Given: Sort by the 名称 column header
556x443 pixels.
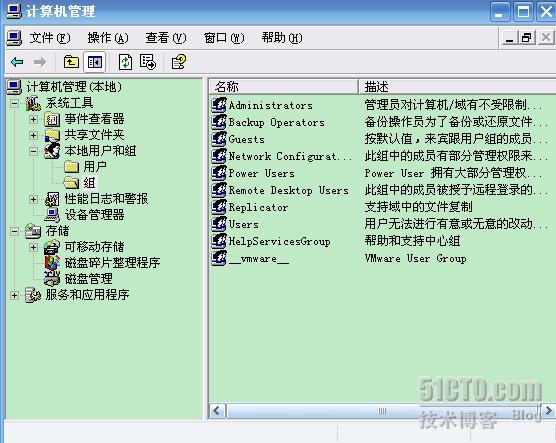Looking at the screenshot, I should pyautogui.click(x=283, y=87).
